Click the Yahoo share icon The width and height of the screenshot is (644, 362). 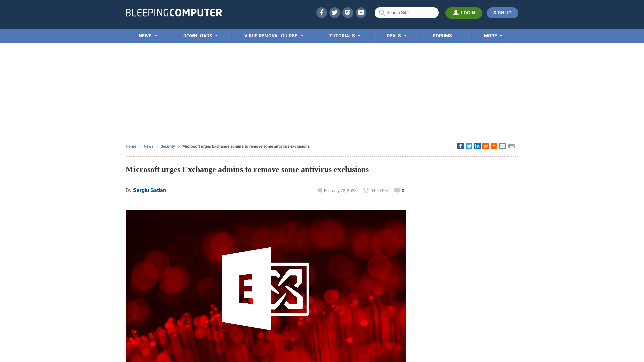(494, 146)
